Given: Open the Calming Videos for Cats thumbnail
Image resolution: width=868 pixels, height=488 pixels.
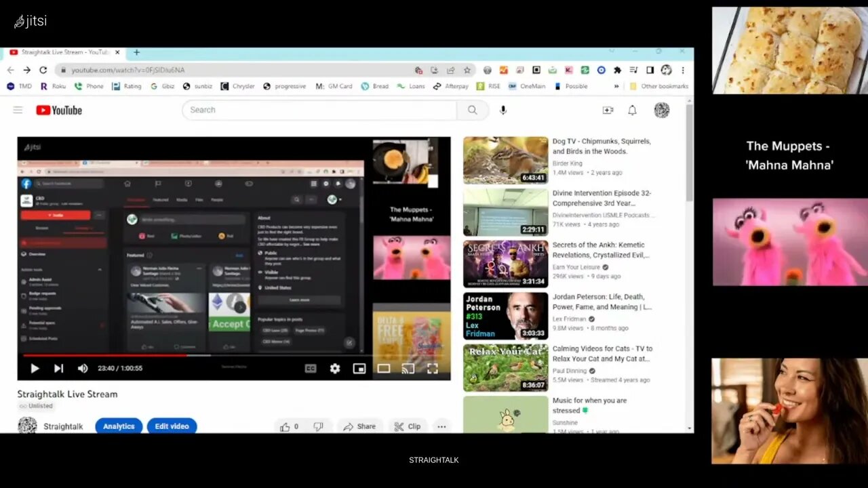Looking at the screenshot, I should click(x=506, y=367).
